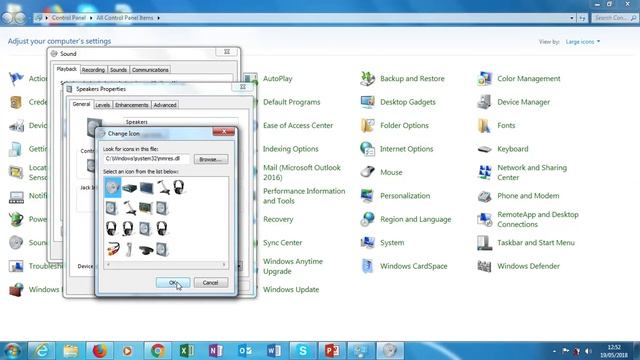Click the volume icon in system tray

click(588, 351)
